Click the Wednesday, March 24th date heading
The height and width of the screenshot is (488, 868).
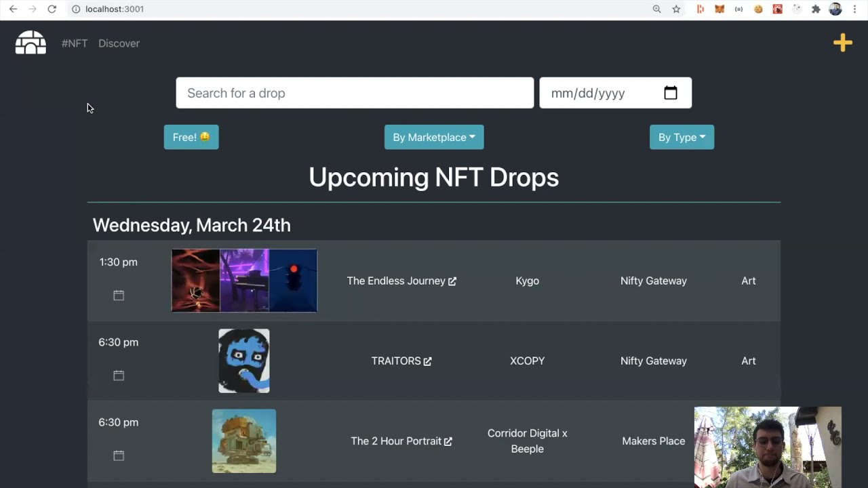pyautogui.click(x=191, y=225)
